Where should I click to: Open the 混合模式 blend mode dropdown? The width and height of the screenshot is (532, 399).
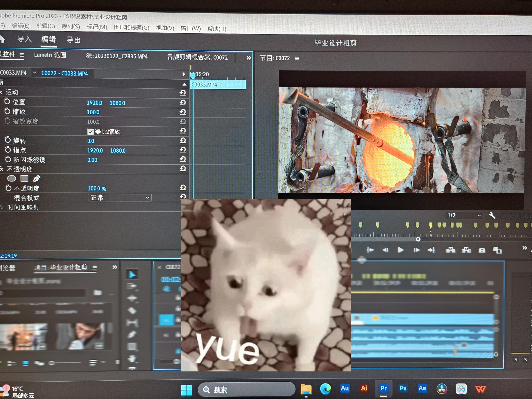119,198
